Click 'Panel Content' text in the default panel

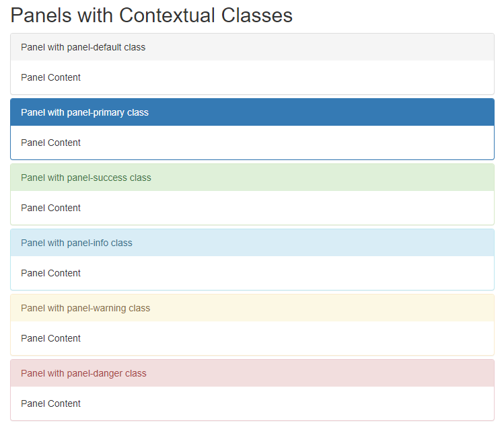50,77
